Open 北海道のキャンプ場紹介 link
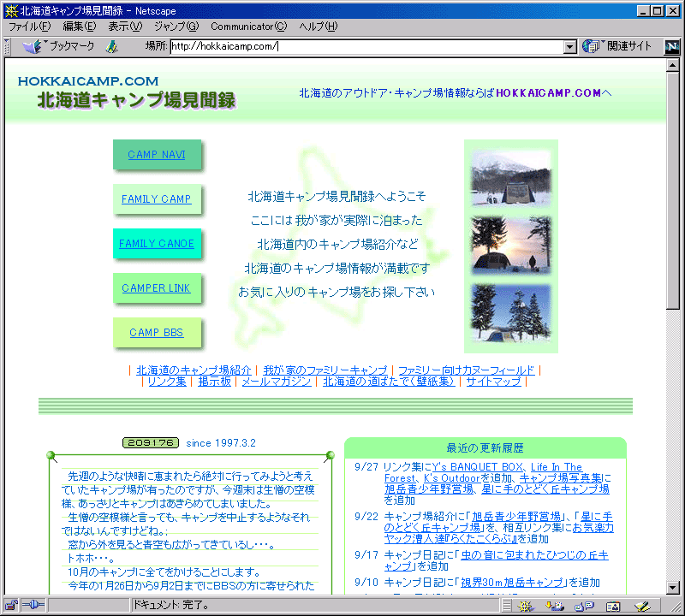This screenshot has height=616, width=685. point(194,370)
